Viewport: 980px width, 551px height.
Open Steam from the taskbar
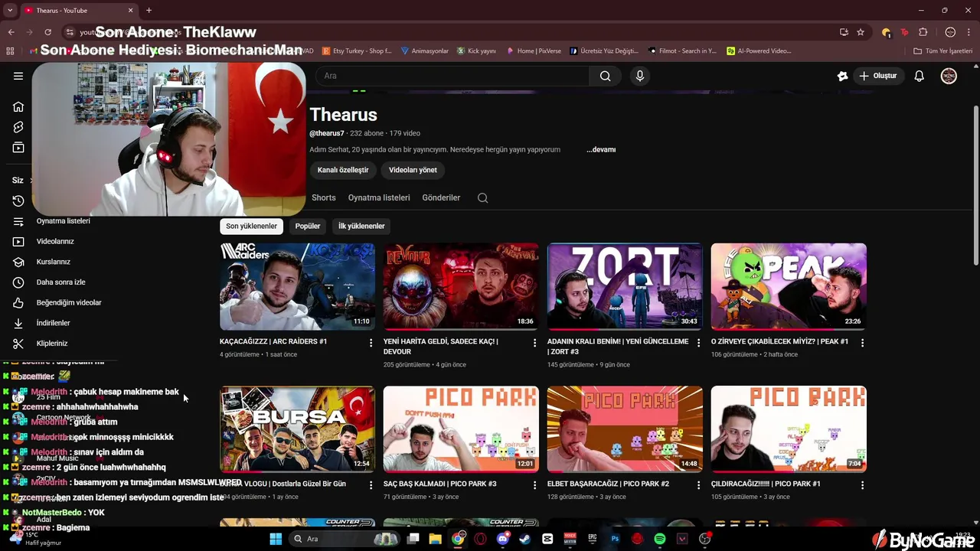[x=524, y=539]
